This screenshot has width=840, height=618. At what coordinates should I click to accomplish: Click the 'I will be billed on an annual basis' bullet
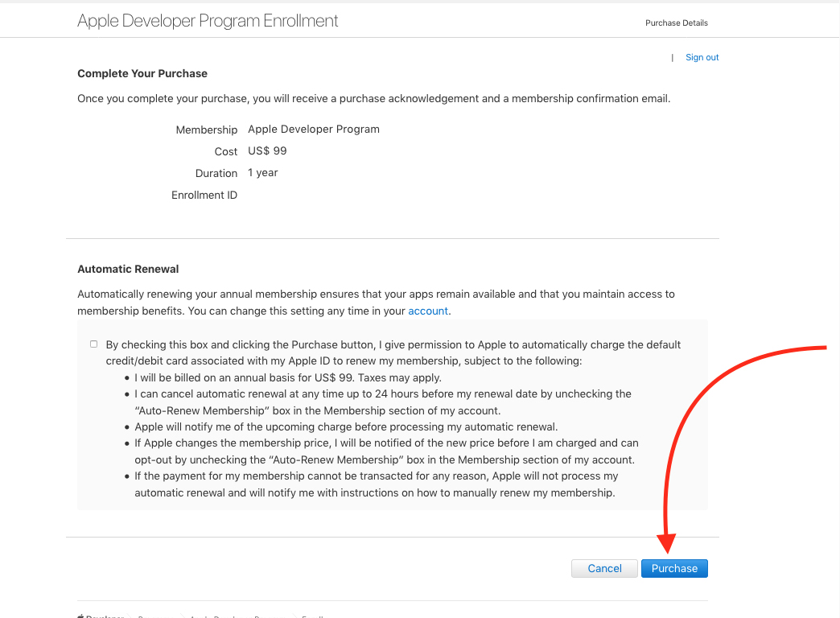coord(288,378)
